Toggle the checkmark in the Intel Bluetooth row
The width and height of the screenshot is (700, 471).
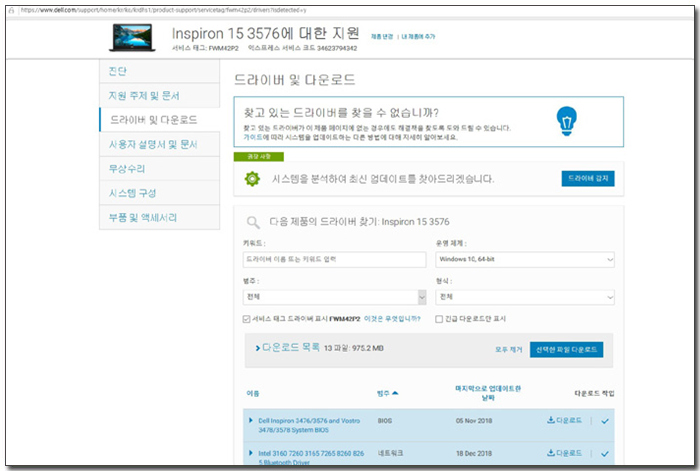pyautogui.click(x=605, y=454)
